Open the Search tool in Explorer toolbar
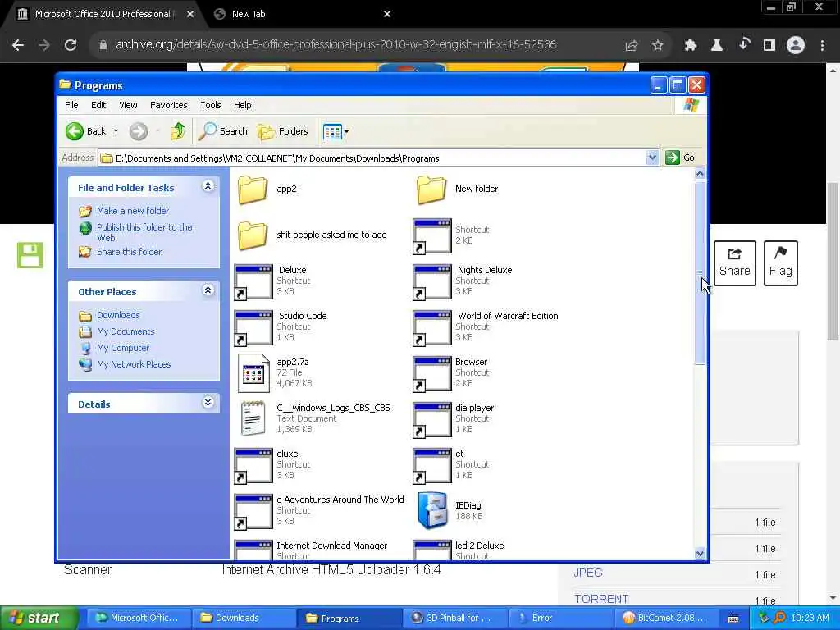This screenshot has height=630, width=840. pos(223,131)
